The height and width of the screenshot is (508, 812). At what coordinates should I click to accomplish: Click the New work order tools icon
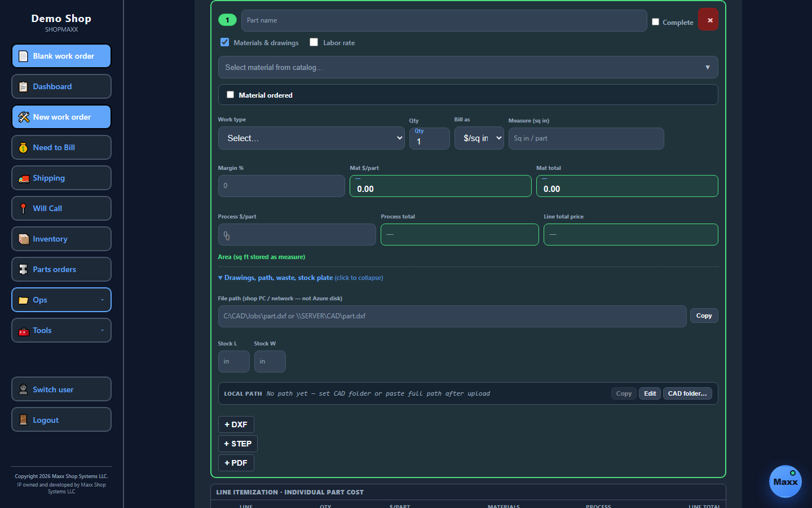click(23, 117)
